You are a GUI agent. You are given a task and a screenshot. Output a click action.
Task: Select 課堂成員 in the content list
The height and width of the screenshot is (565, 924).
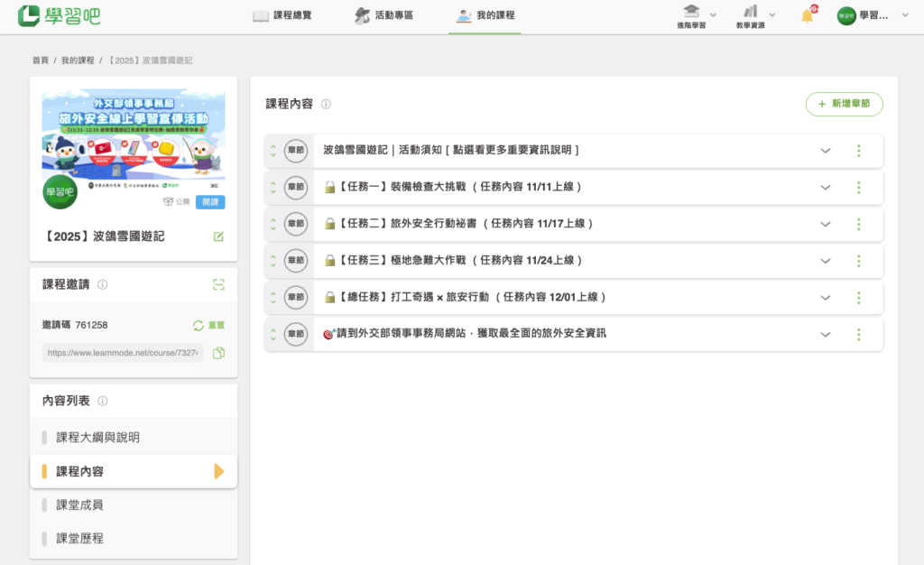pyautogui.click(x=79, y=505)
